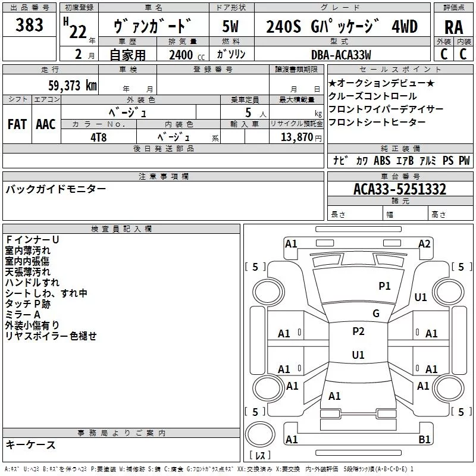Click the spare tire circle icon
Image resolution: width=476 pixels, height=476 pixels.
click(x=260, y=434)
